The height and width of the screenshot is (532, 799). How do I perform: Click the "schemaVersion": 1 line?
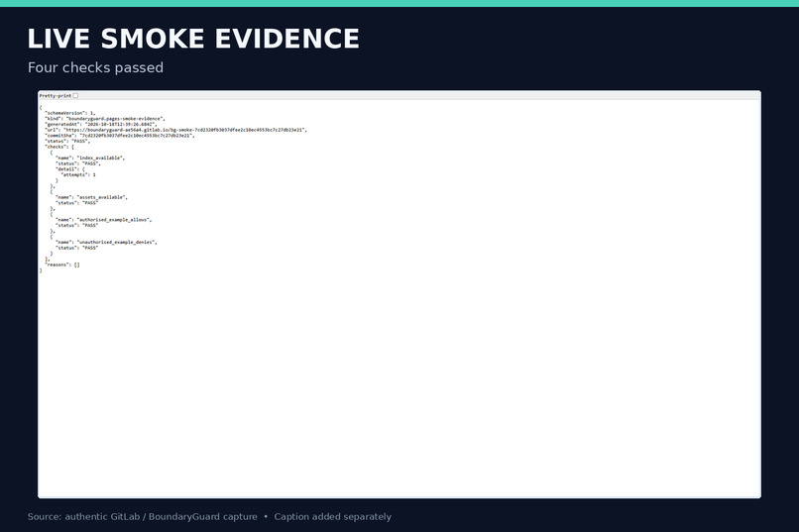pos(69,113)
